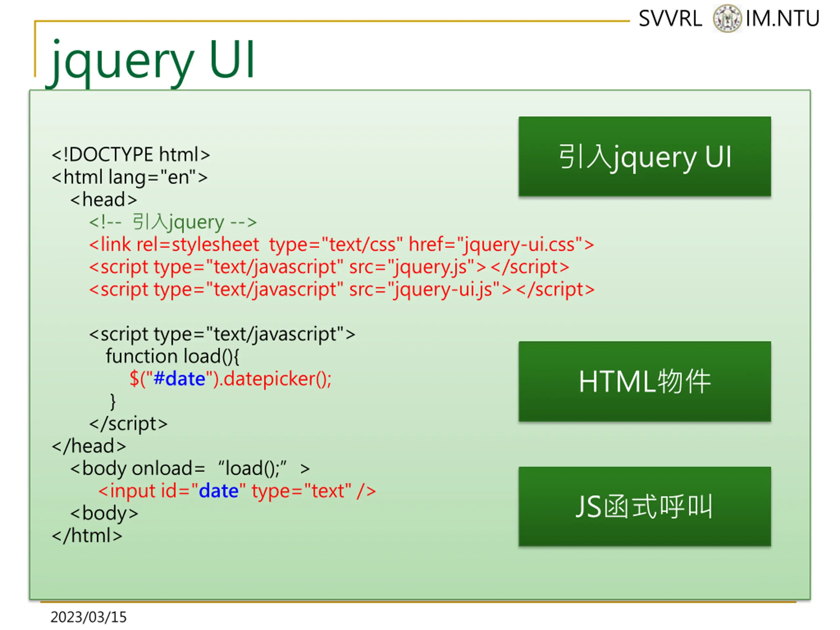Click the opening "<head>" tag line
840x630 pixels.
(103, 200)
